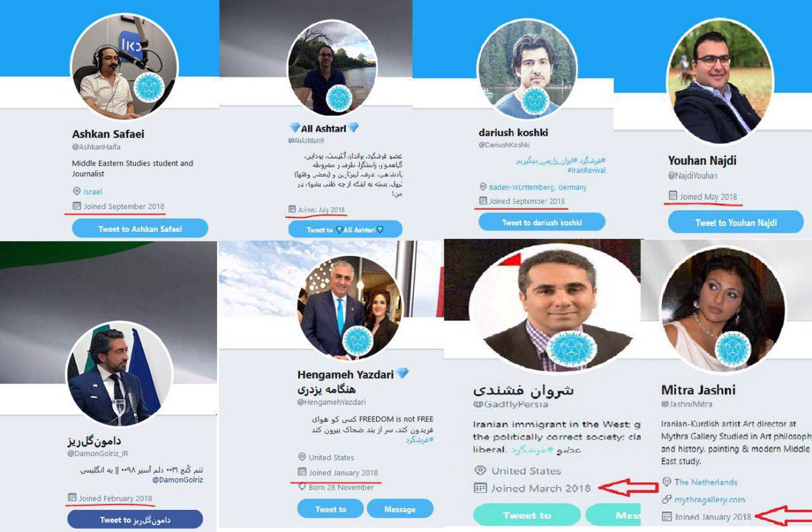The width and height of the screenshot is (812, 532).
Task: Open the #IranRevival hashtag link
Action: coord(586,170)
